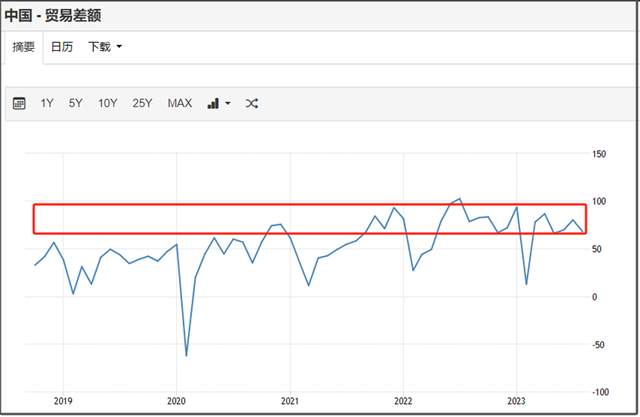Select the 25Y time range
Viewport: 640px width, 417px height.
click(x=141, y=103)
